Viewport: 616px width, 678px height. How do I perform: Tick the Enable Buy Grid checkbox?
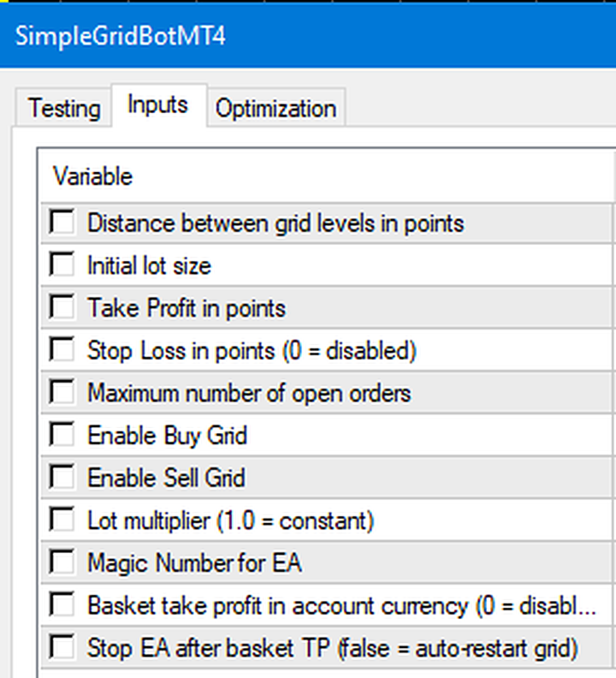[62, 435]
